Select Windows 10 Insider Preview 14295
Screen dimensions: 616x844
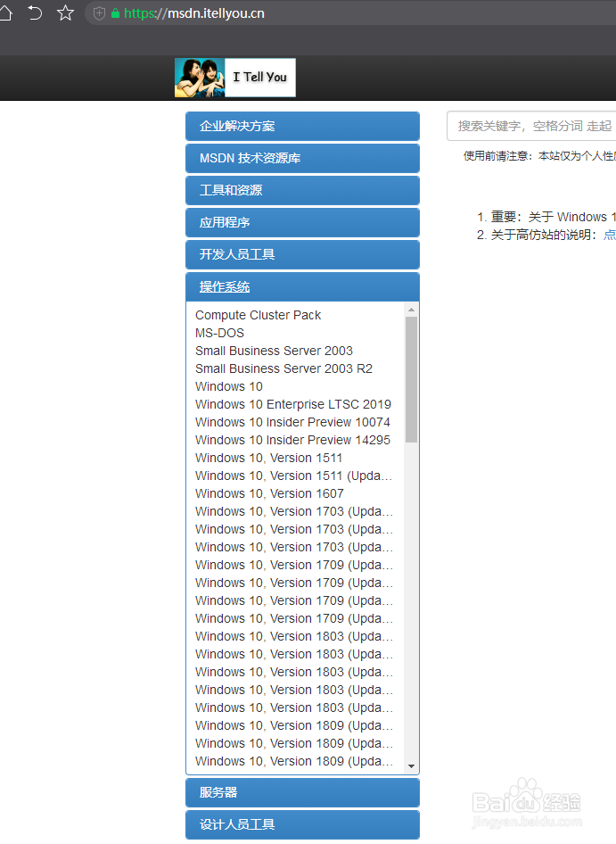point(292,440)
